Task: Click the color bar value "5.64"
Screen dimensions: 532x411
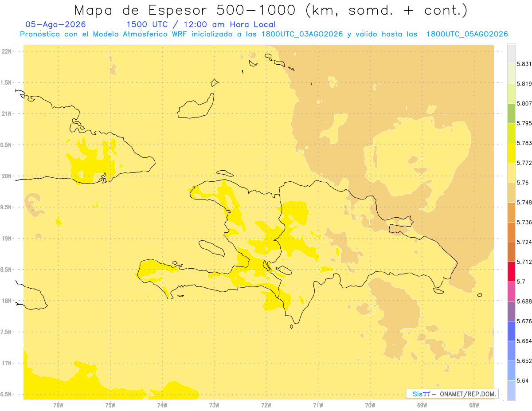Action: click(522, 381)
